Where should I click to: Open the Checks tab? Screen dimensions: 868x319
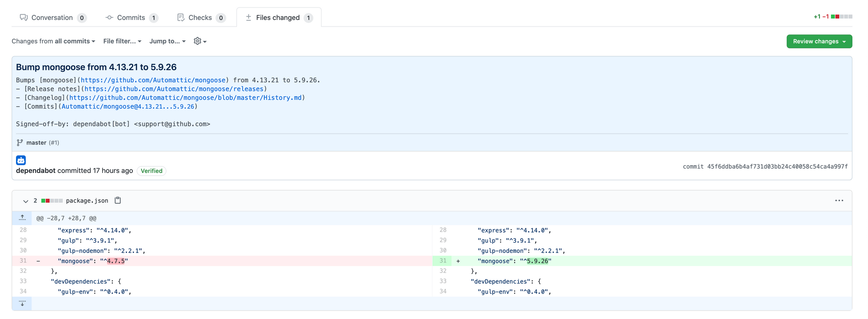click(x=200, y=18)
